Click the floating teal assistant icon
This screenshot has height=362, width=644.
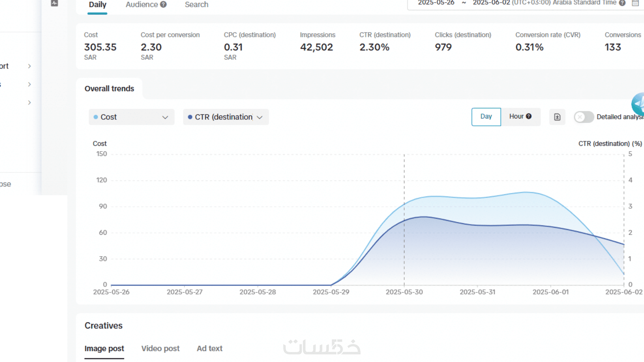pos(638,104)
